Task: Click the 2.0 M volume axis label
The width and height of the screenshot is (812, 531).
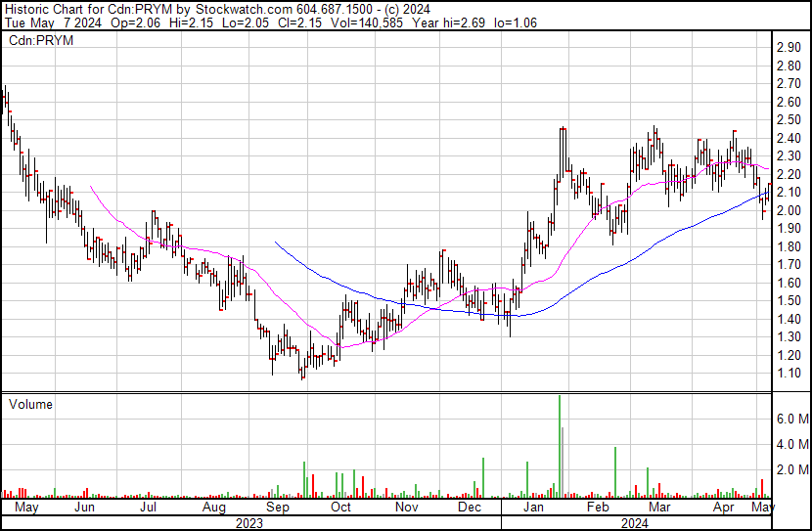Action: [791, 469]
